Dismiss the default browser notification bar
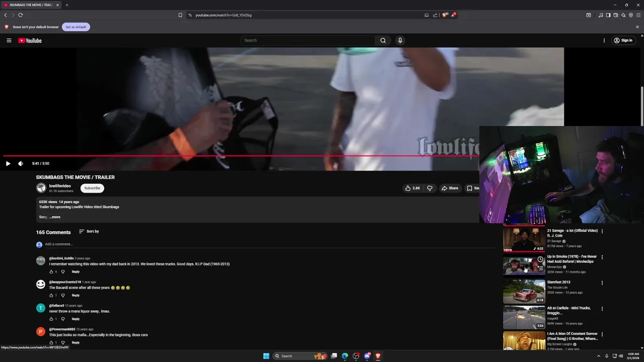Viewport: 644px width, 362px height. [x=637, y=27]
